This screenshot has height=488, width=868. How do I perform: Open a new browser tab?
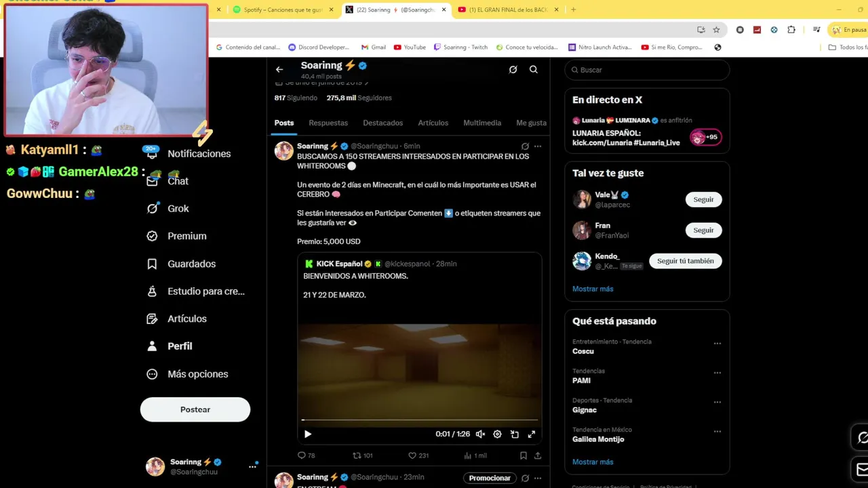[x=573, y=9]
